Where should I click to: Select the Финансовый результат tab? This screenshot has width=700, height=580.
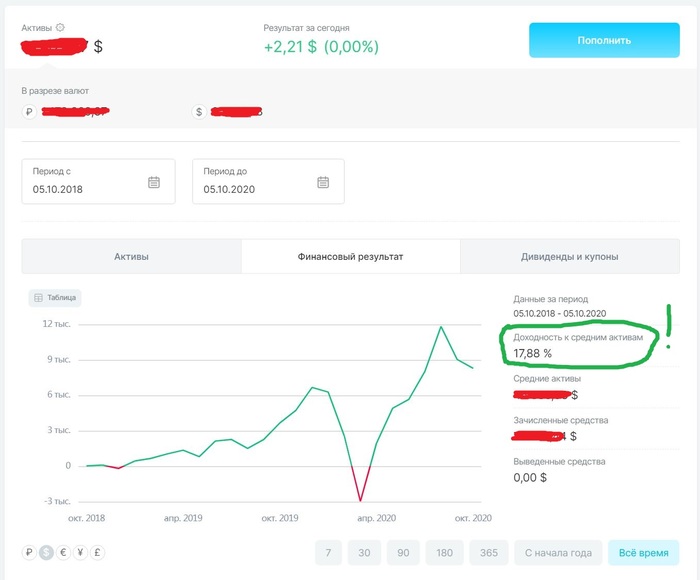click(350, 257)
